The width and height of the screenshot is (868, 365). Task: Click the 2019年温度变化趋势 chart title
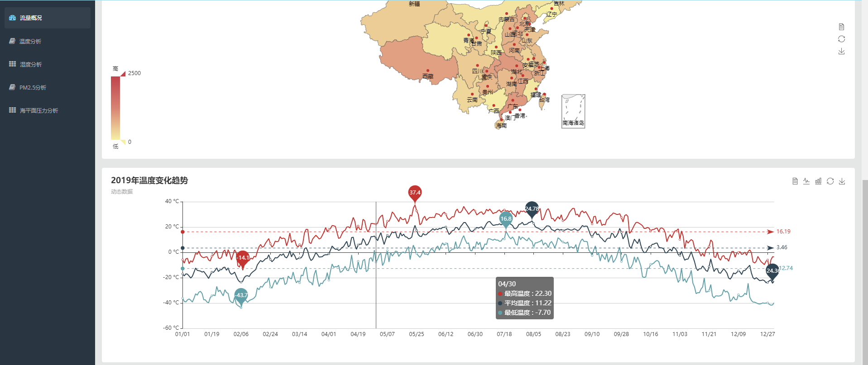coord(149,180)
